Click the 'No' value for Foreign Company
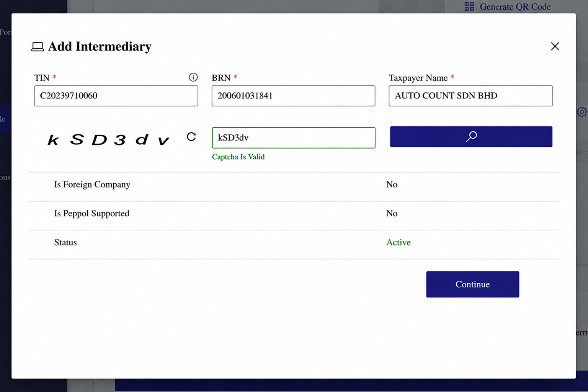 pyautogui.click(x=392, y=185)
